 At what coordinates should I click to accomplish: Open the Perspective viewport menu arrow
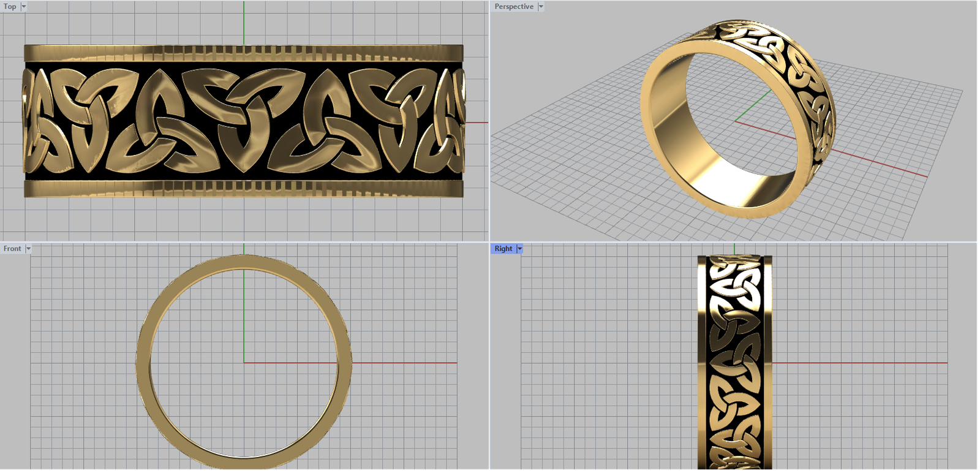[x=541, y=7]
